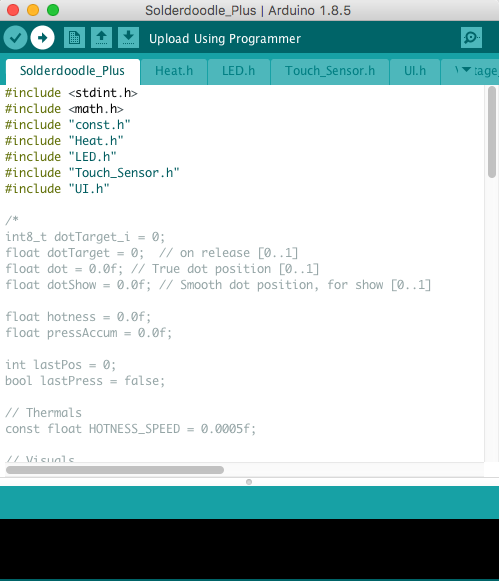Click the '// Thermals' comment line
499x581 pixels.
[43, 412]
